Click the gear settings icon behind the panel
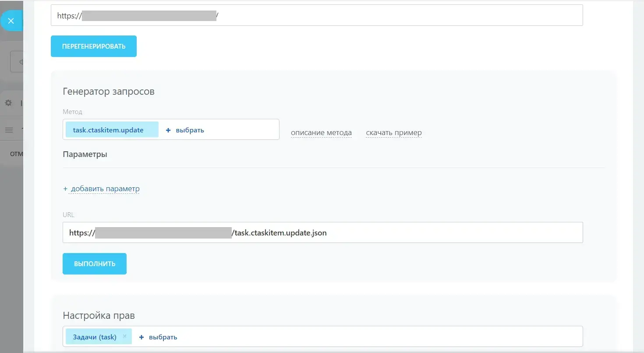This screenshot has height=353, width=644. 8,103
